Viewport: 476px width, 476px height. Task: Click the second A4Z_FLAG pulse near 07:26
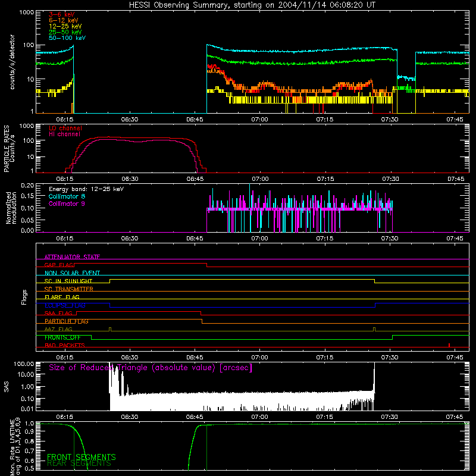click(374, 330)
